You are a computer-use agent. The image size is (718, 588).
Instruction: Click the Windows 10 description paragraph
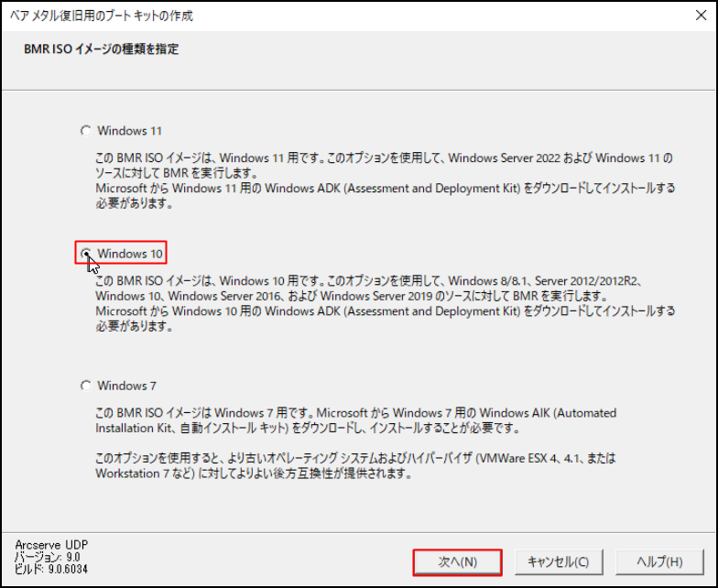pyautogui.click(x=385, y=303)
